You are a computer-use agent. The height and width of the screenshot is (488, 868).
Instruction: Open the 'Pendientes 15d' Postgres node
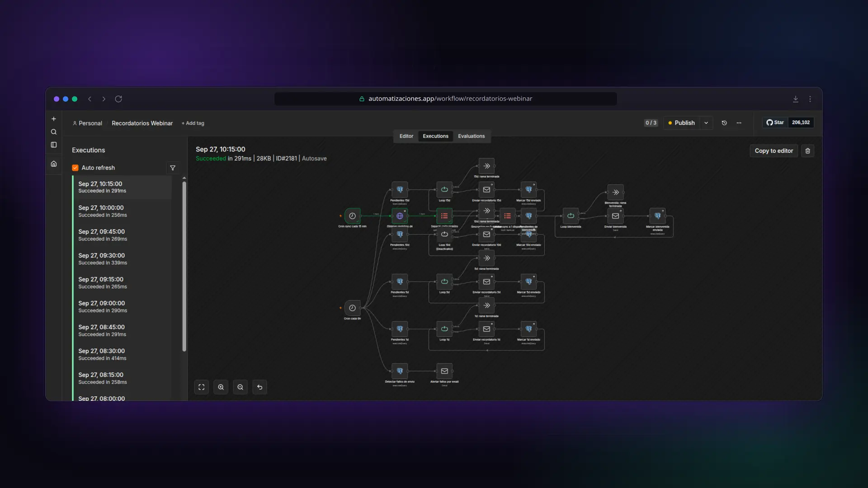400,190
